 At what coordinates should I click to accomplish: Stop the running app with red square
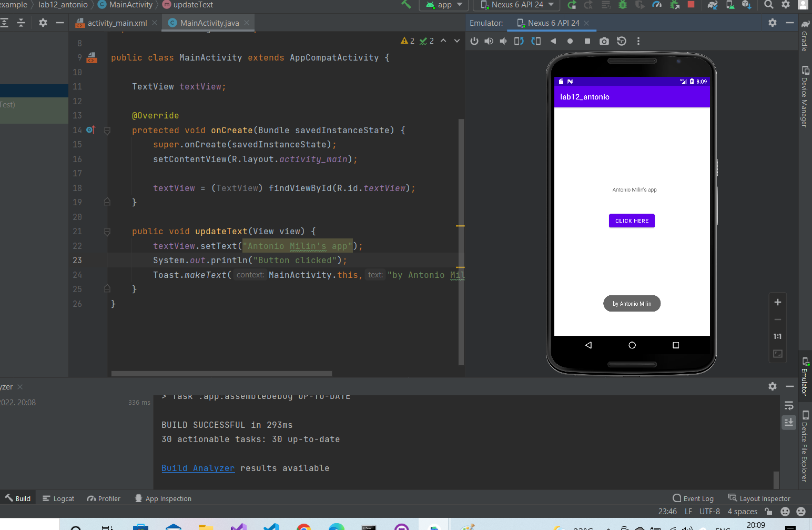point(691,5)
